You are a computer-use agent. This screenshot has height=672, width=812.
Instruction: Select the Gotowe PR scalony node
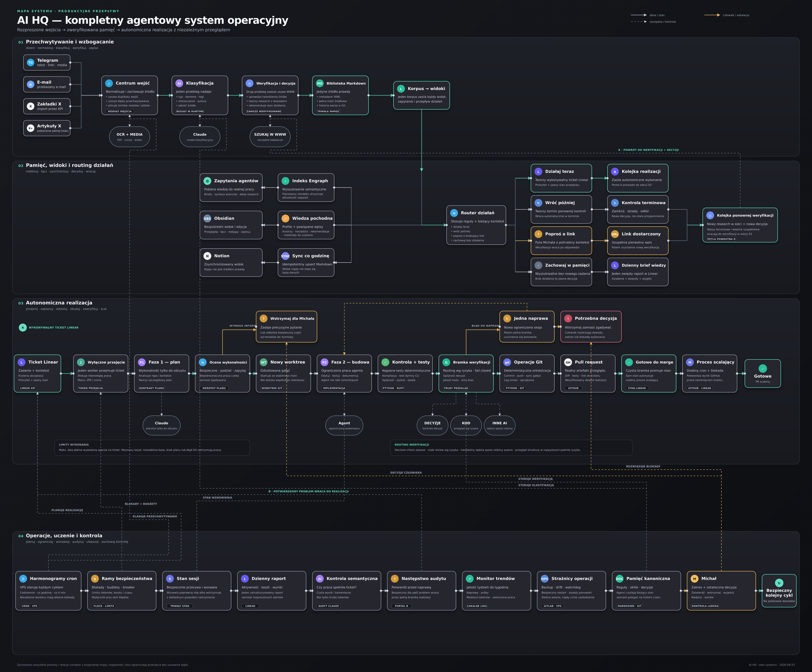[x=762, y=373]
